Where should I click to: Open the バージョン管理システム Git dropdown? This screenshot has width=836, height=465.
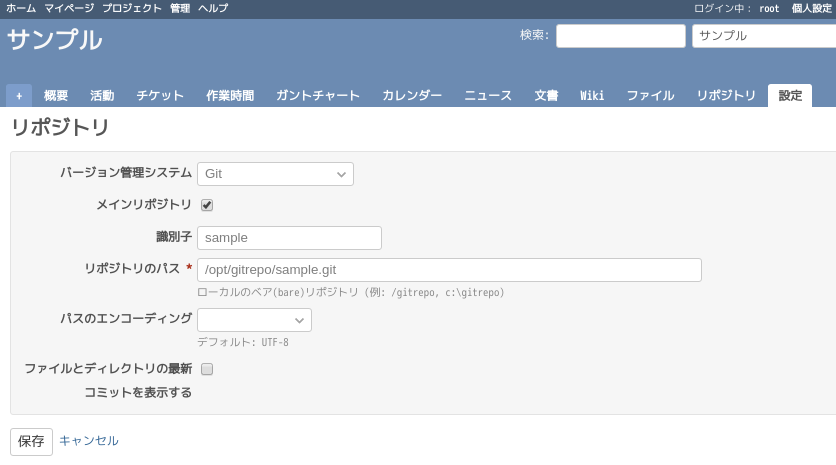coord(275,174)
